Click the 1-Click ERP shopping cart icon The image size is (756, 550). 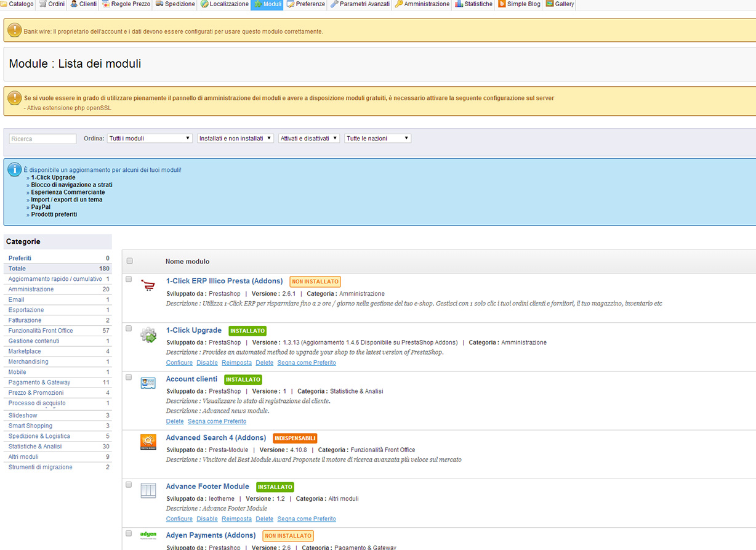[x=148, y=285]
